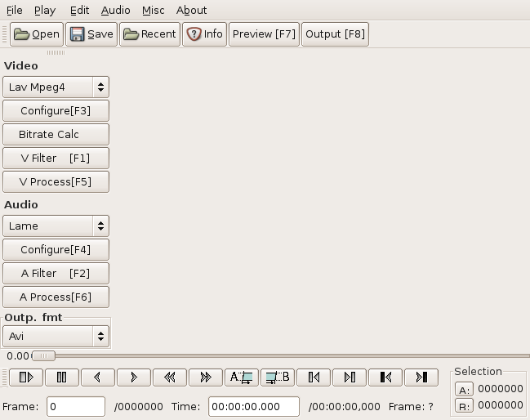Open the Misc menu
The image size is (530, 420).
(153, 11)
